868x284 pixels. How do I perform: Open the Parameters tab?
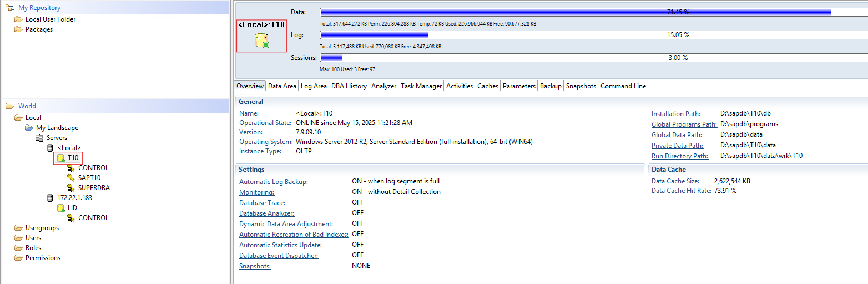click(519, 86)
